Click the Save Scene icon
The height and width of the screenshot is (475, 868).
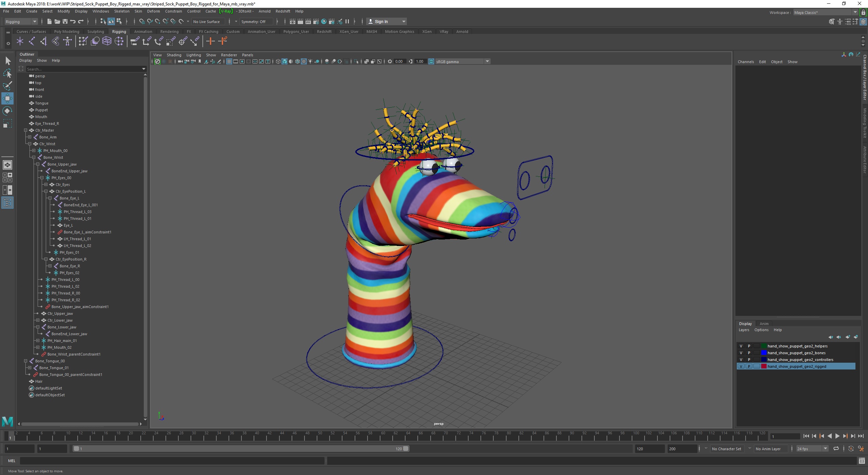65,21
